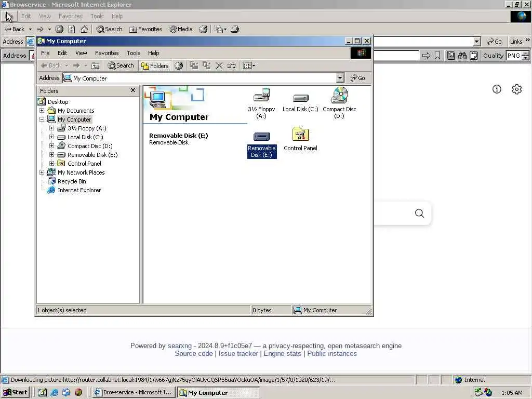532x399 pixels.
Task: Launch Internet Explorer from quick launch
Action: pos(54,393)
